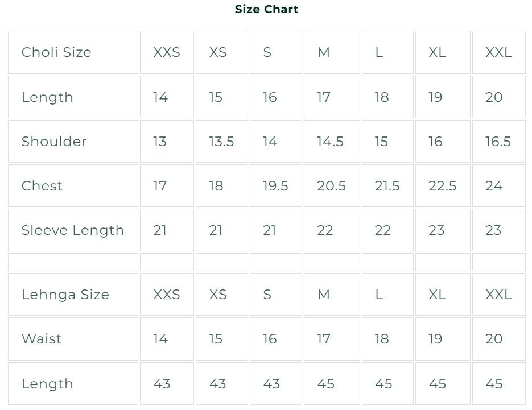The image size is (532, 410).
Task: Select the Chest value 20.5 cell
Action: click(332, 186)
